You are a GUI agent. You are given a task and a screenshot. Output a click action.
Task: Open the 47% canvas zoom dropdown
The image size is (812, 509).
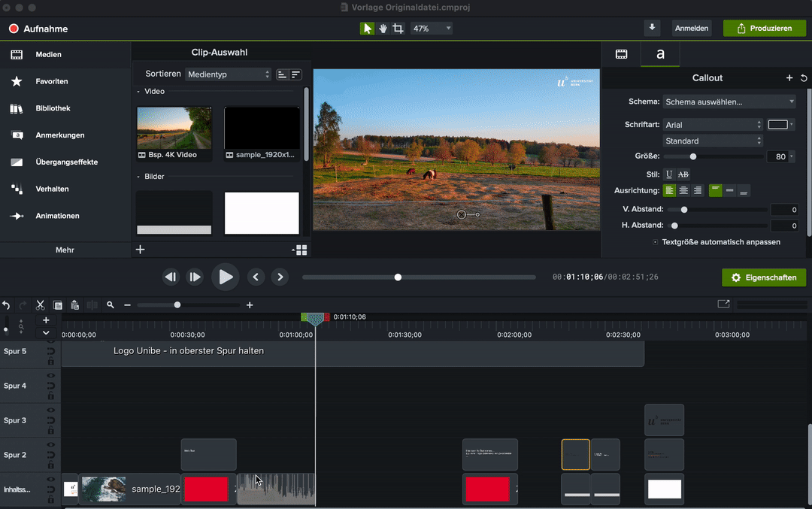pos(432,29)
